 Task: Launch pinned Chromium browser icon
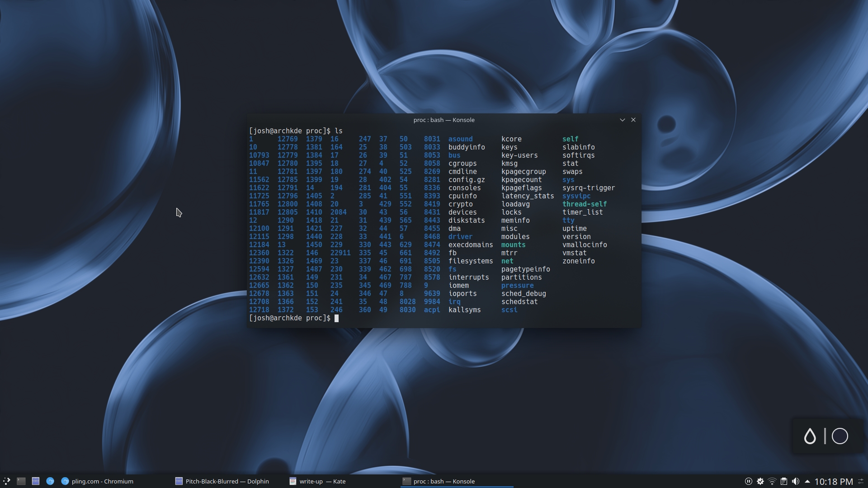tap(50, 481)
